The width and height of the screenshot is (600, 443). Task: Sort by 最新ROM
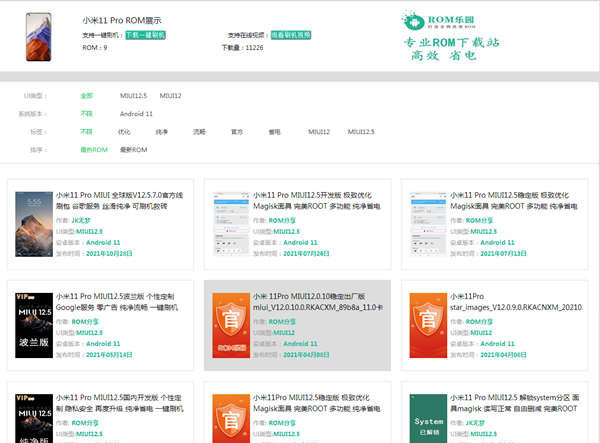[134, 150]
